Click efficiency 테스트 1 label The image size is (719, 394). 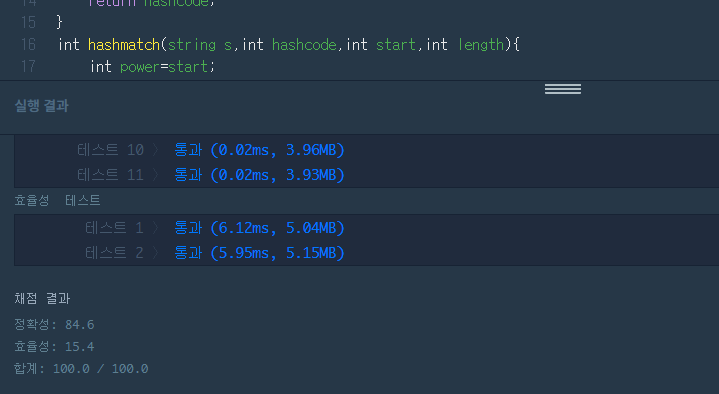(x=114, y=228)
